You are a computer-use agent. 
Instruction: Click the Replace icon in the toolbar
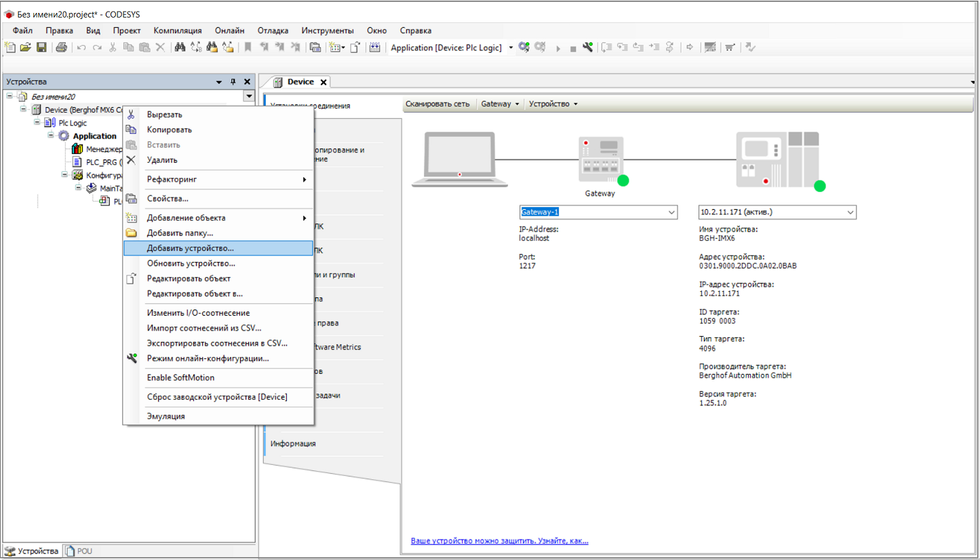click(196, 48)
